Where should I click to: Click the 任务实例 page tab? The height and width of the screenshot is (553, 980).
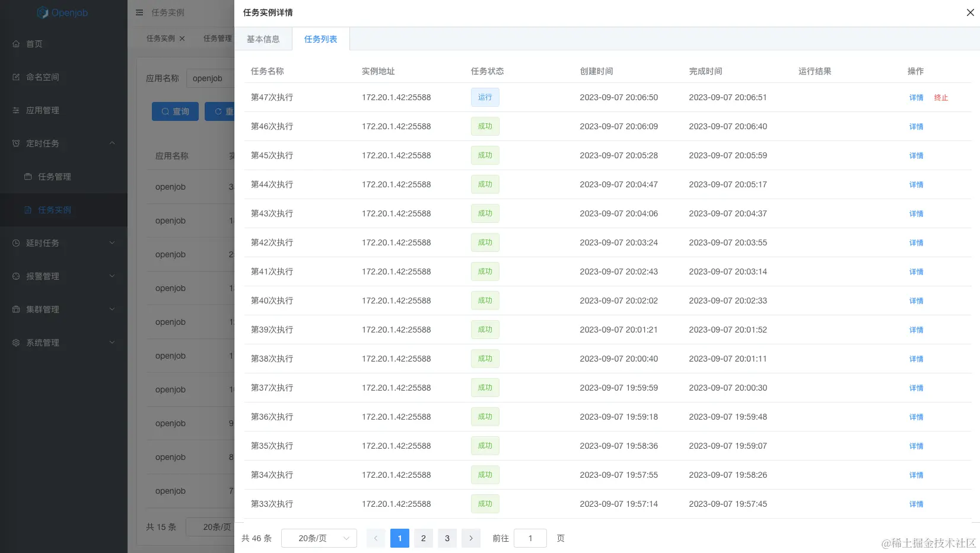[x=161, y=39]
